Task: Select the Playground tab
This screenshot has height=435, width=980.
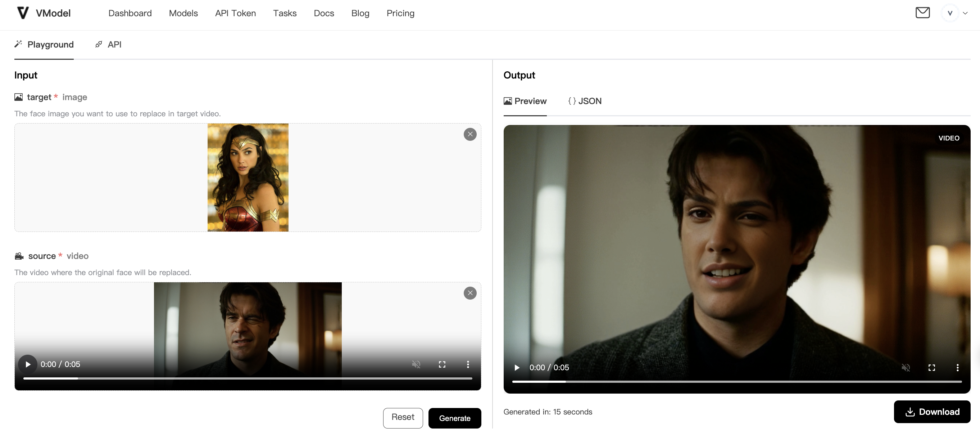Action: [x=44, y=45]
